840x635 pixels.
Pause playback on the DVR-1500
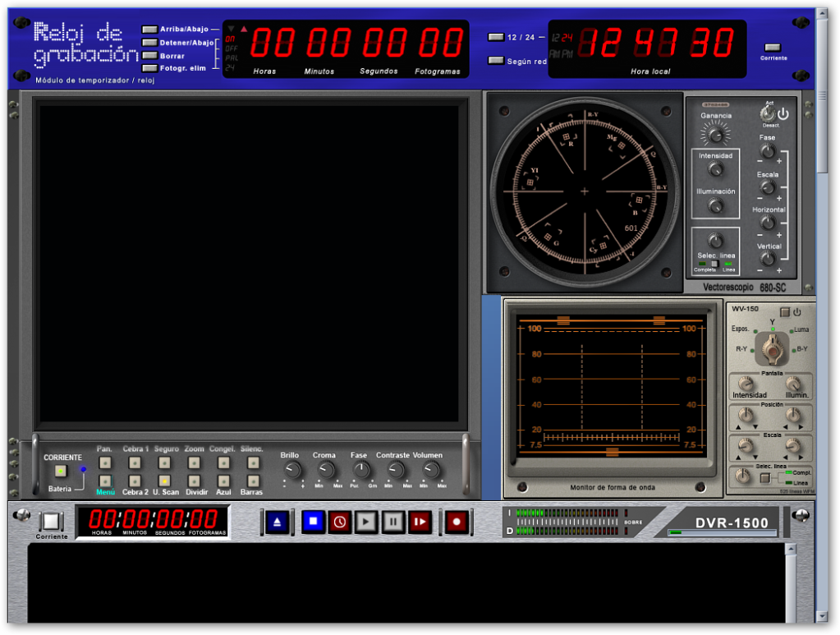point(393,522)
